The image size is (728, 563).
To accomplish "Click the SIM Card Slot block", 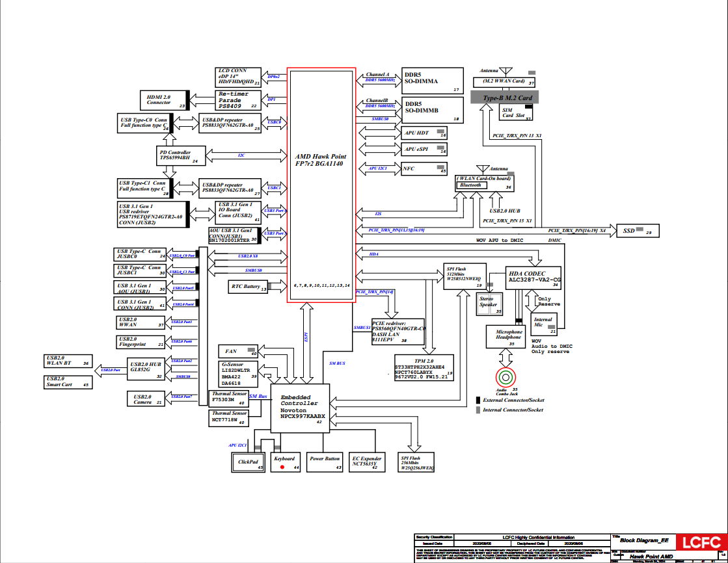I will pyautogui.click(x=516, y=112).
